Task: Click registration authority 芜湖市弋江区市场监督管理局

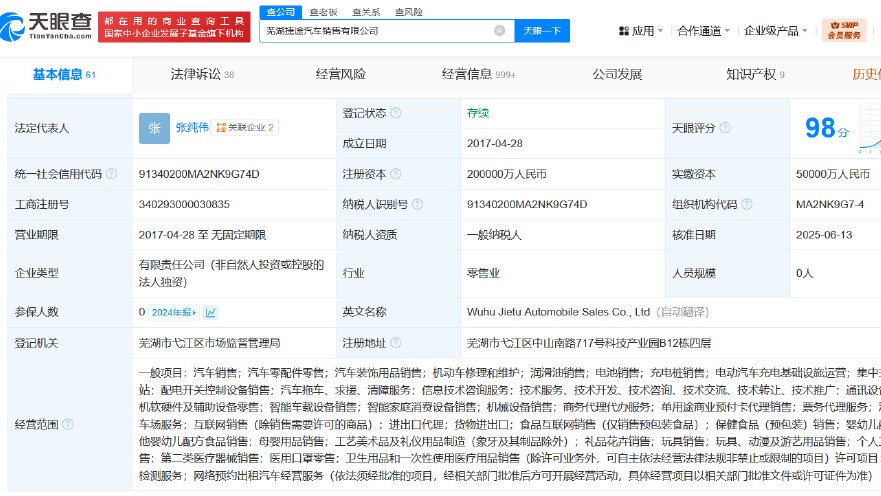Action: click(210, 343)
